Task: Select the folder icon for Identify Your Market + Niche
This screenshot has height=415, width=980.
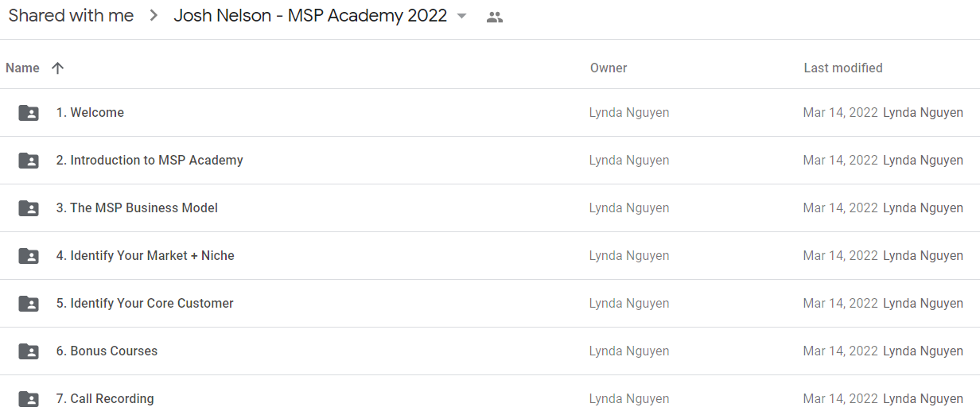Action: [x=29, y=256]
